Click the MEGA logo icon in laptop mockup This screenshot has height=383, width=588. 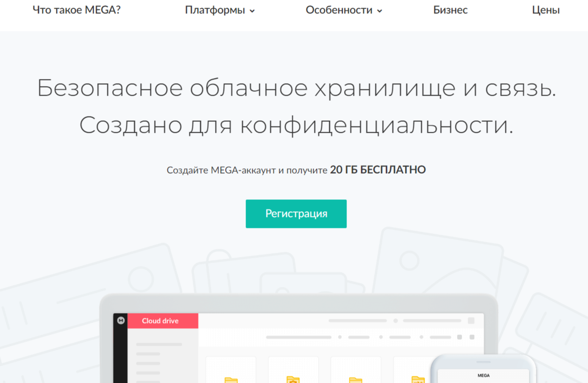coord(120,321)
